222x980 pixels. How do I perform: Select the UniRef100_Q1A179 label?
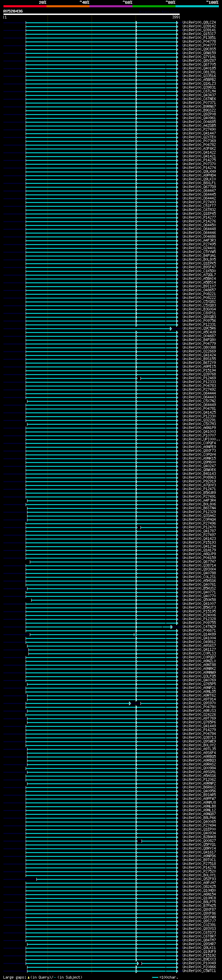(x=199, y=550)
